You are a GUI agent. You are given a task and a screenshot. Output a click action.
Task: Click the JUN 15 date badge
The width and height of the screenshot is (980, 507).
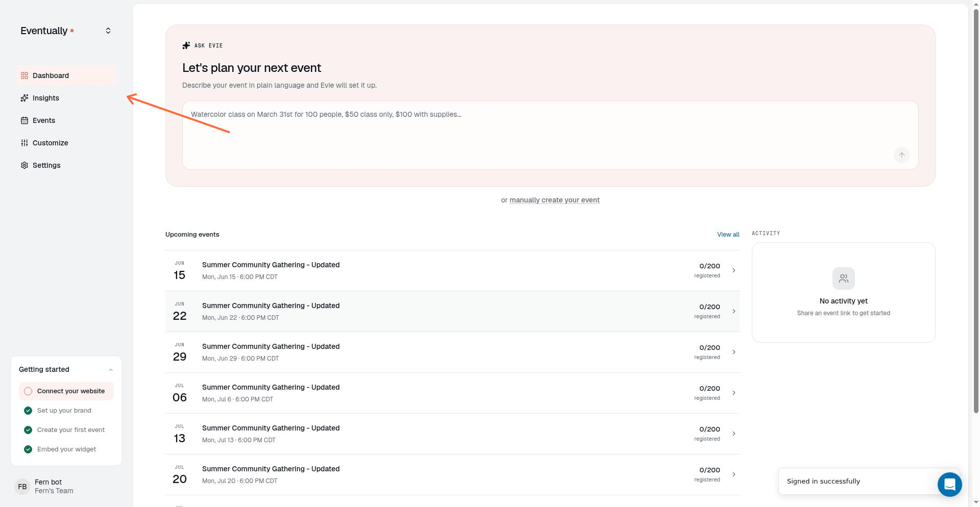pos(180,271)
